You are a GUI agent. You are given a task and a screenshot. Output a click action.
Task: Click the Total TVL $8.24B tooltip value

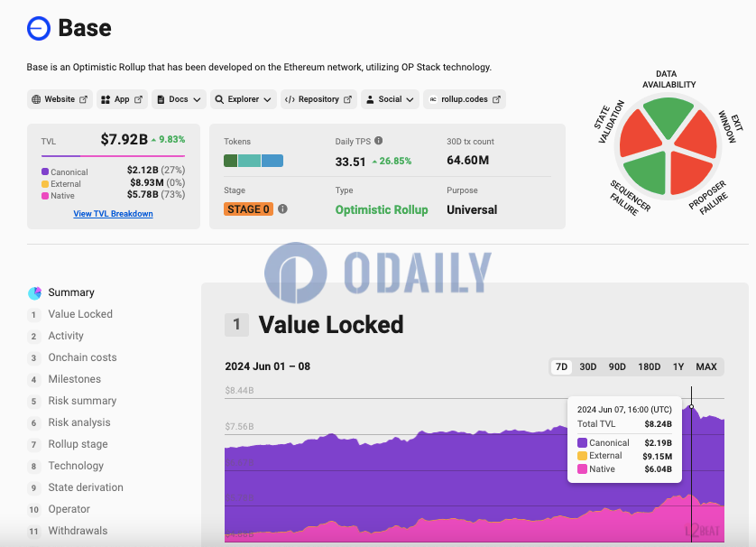[659, 424]
